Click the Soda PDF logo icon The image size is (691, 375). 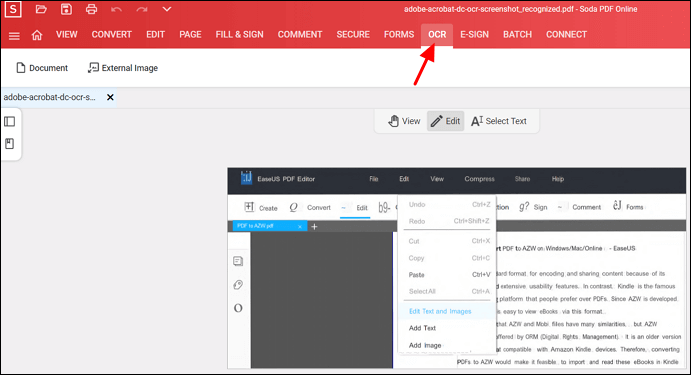[x=13, y=9]
